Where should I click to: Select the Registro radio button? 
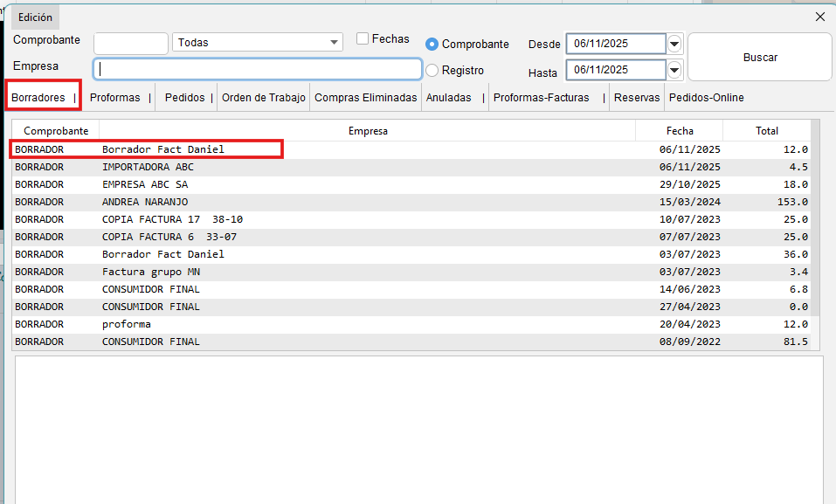[432, 70]
